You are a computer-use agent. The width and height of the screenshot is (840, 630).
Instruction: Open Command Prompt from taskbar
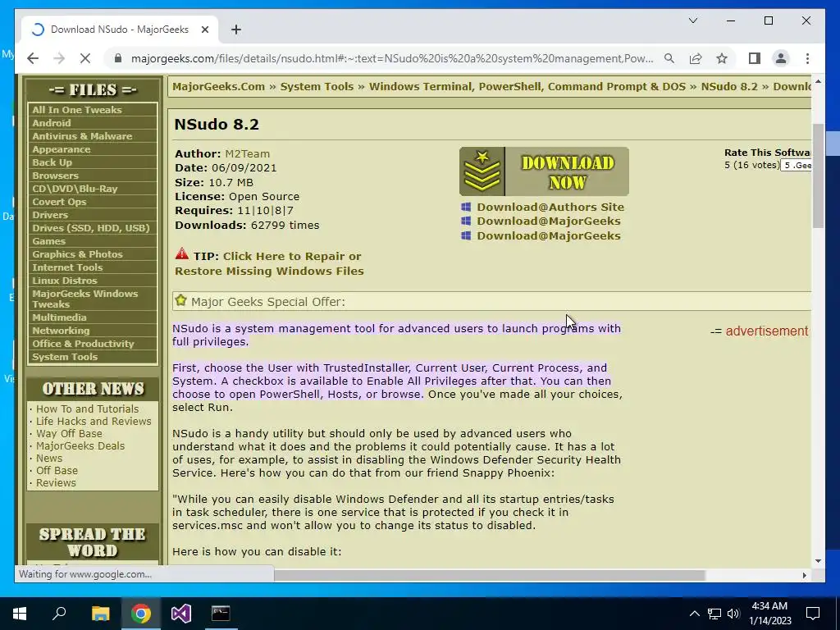[221, 614]
